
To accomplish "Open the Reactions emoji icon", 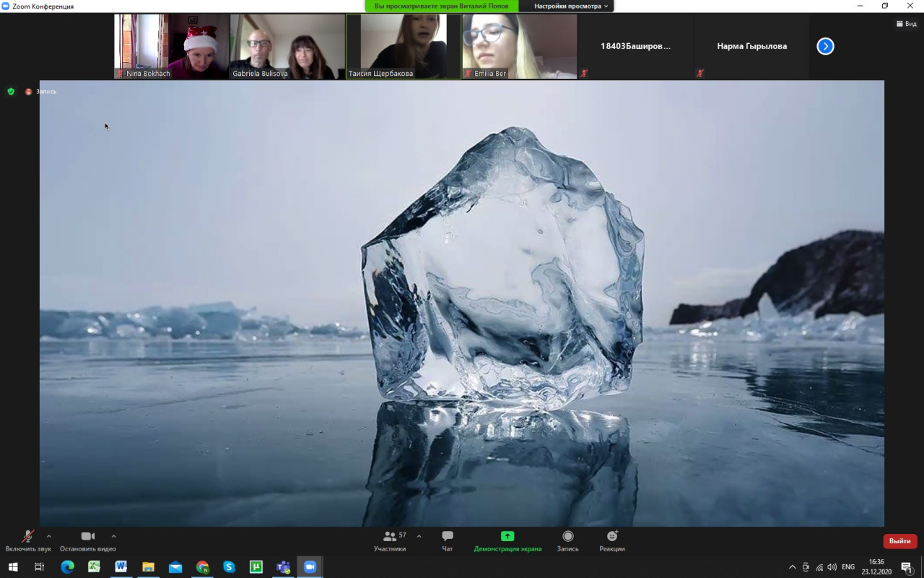I will [611, 536].
